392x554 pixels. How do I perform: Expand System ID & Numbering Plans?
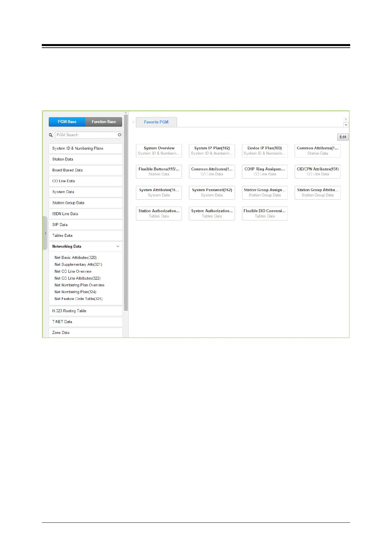[86, 148]
